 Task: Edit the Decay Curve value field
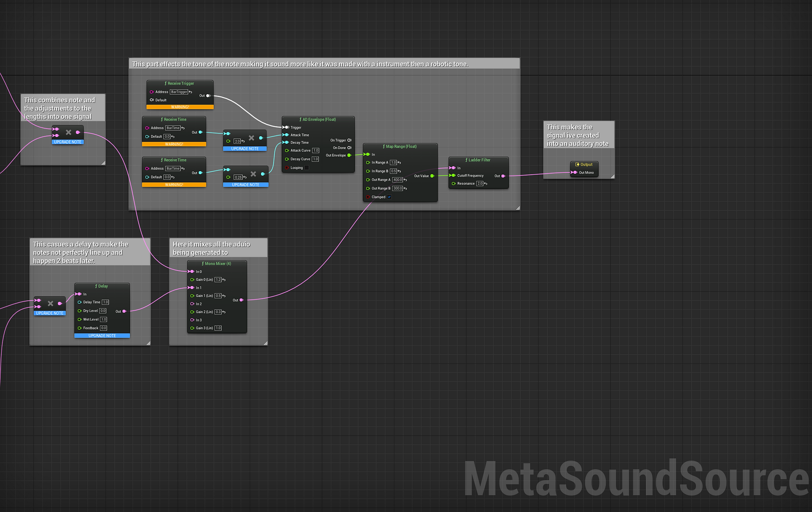(315, 159)
